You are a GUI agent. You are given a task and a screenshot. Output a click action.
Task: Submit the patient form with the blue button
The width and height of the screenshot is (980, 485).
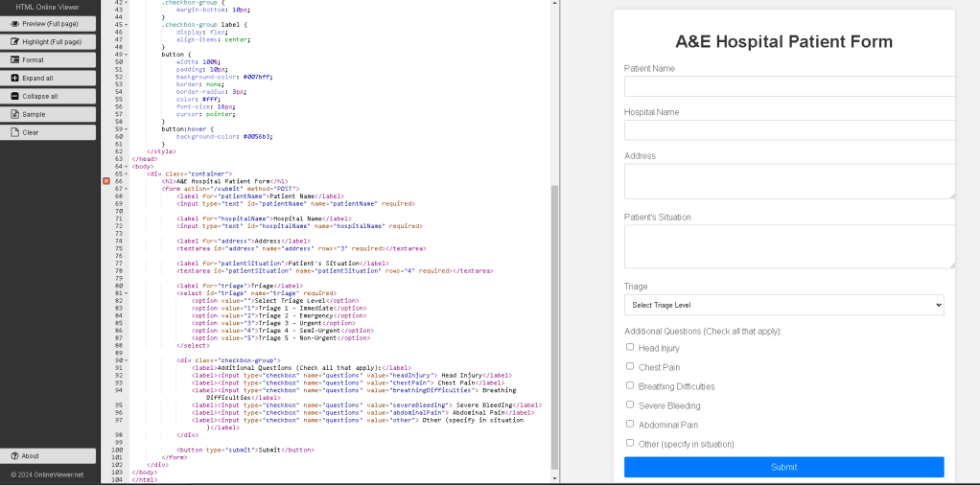coord(783,467)
